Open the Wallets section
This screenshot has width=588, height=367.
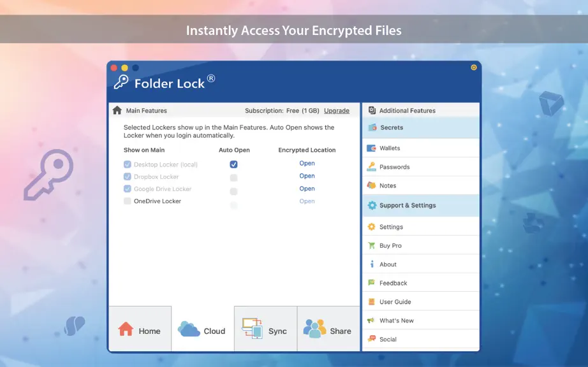(x=421, y=148)
